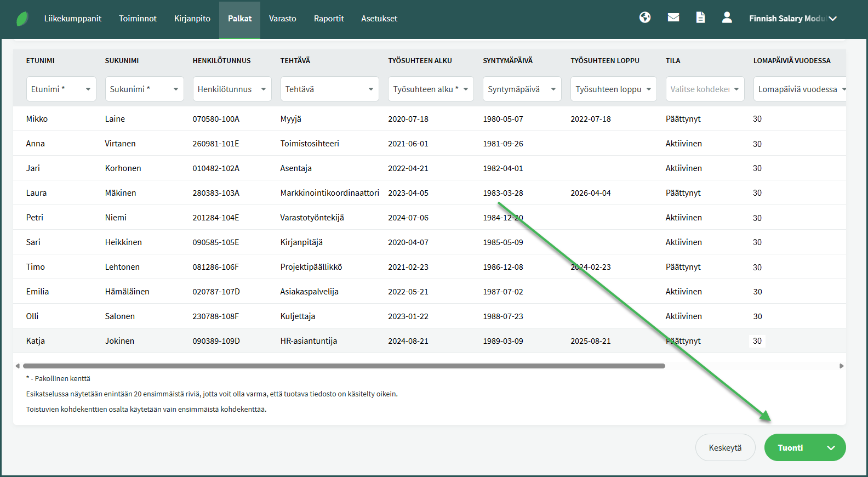This screenshot has width=868, height=477.
Task: Click the right scroll arrow icon
Action: coord(841,366)
